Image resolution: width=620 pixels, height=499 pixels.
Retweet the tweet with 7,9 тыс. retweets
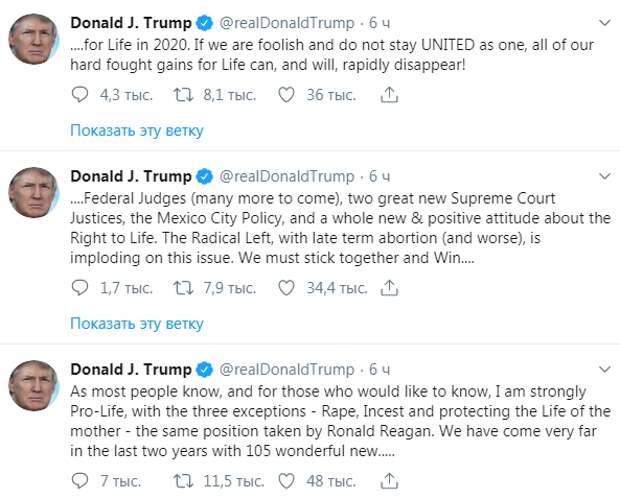pos(183,288)
